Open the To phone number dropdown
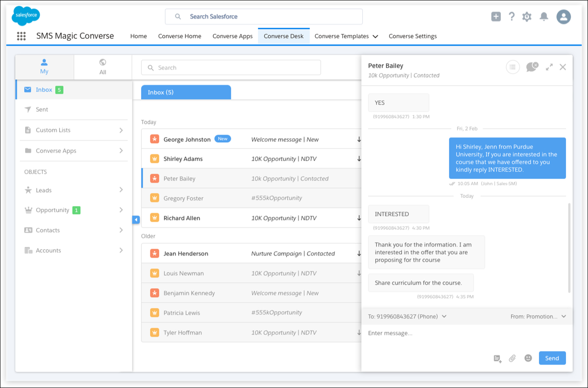The width and height of the screenshot is (588, 388). point(444,316)
